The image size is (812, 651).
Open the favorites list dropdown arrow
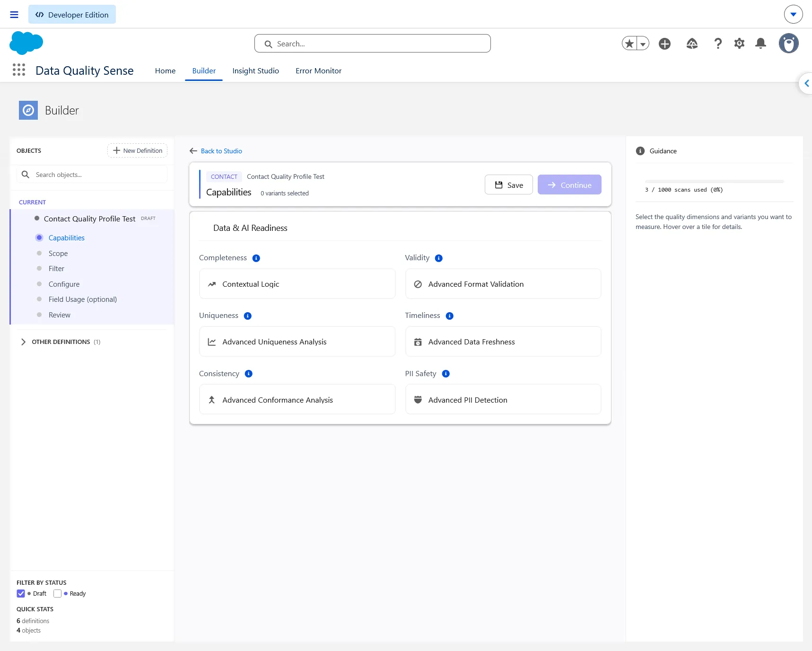pyautogui.click(x=643, y=44)
